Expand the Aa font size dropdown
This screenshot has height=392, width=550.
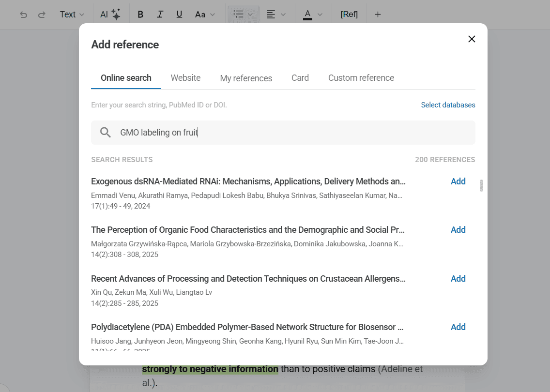click(x=205, y=15)
